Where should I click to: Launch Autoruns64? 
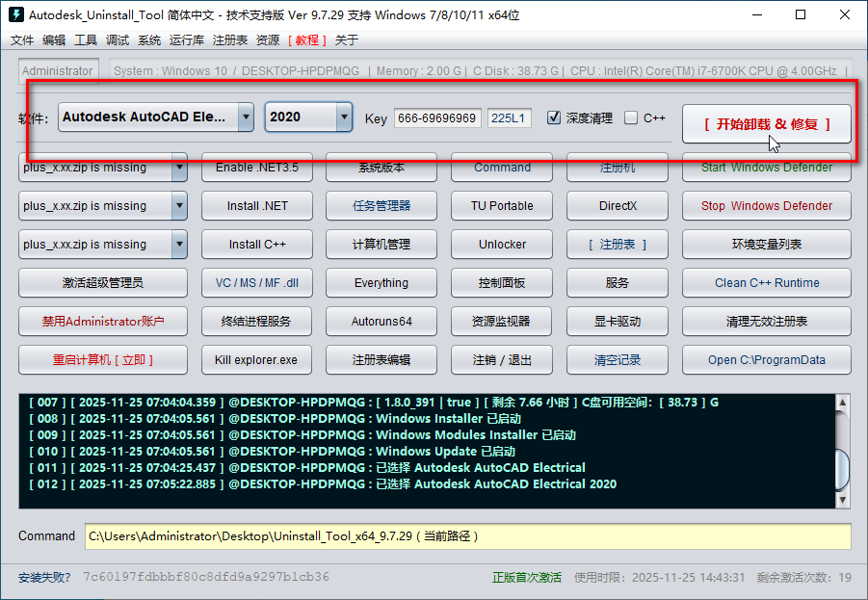(381, 321)
